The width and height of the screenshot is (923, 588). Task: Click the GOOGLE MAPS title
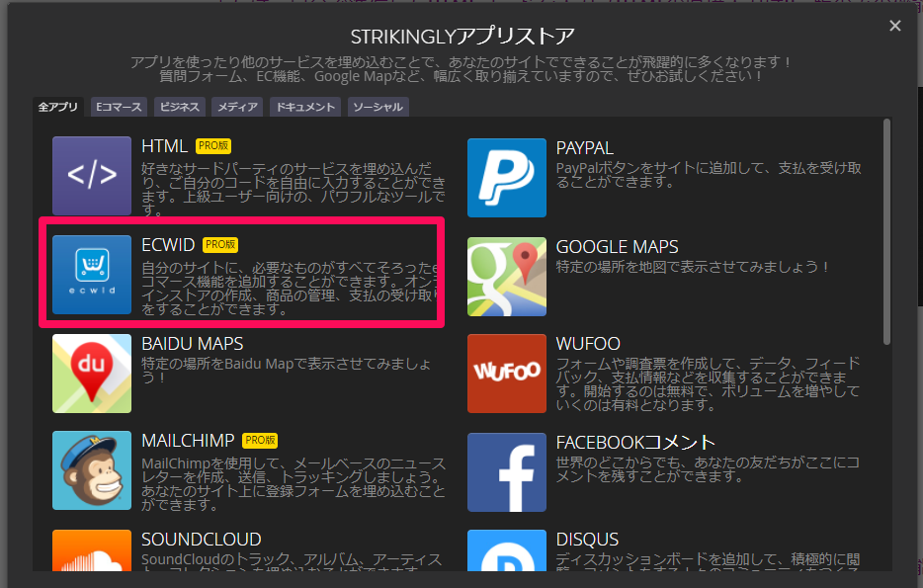[617, 247]
